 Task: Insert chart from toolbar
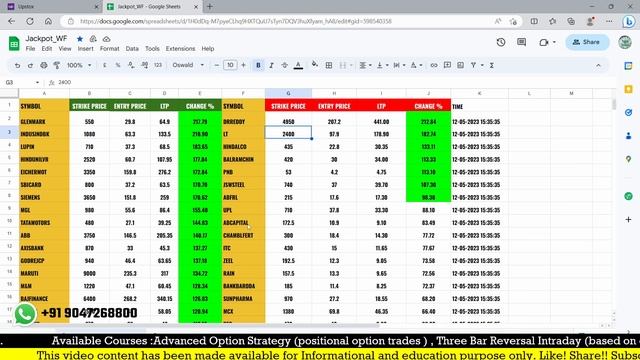pos(460,65)
